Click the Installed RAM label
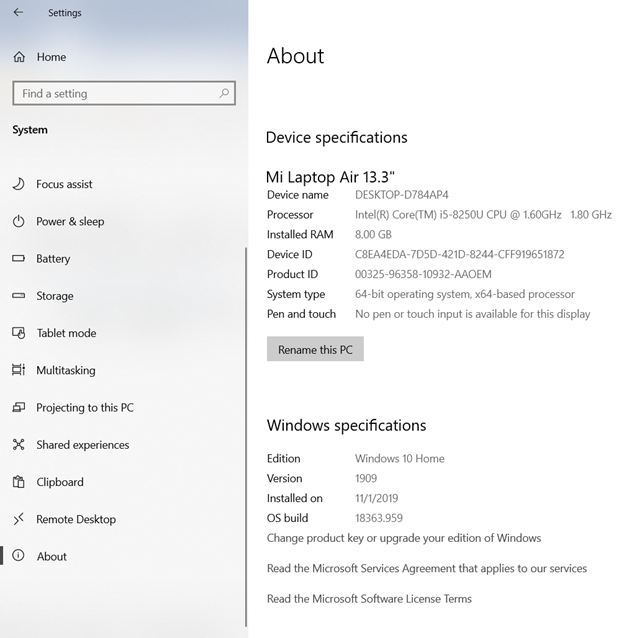This screenshot has width=624, height=638. pyautogui.click(x=300, y=235)
